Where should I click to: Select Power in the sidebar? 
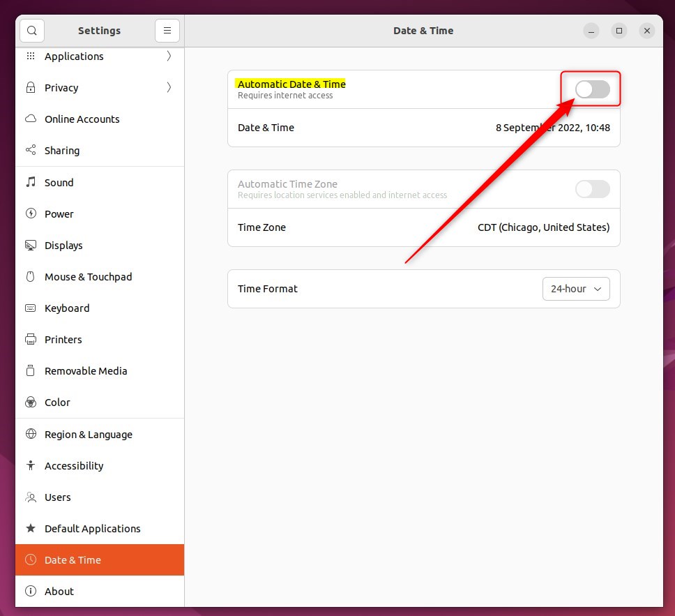tap(100, 213)
